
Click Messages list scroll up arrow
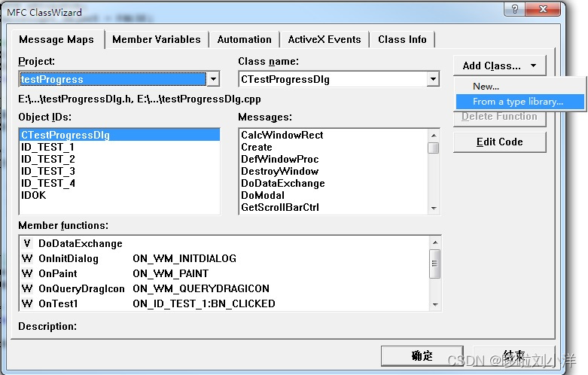pyautogui.click(x=434, y=135)
